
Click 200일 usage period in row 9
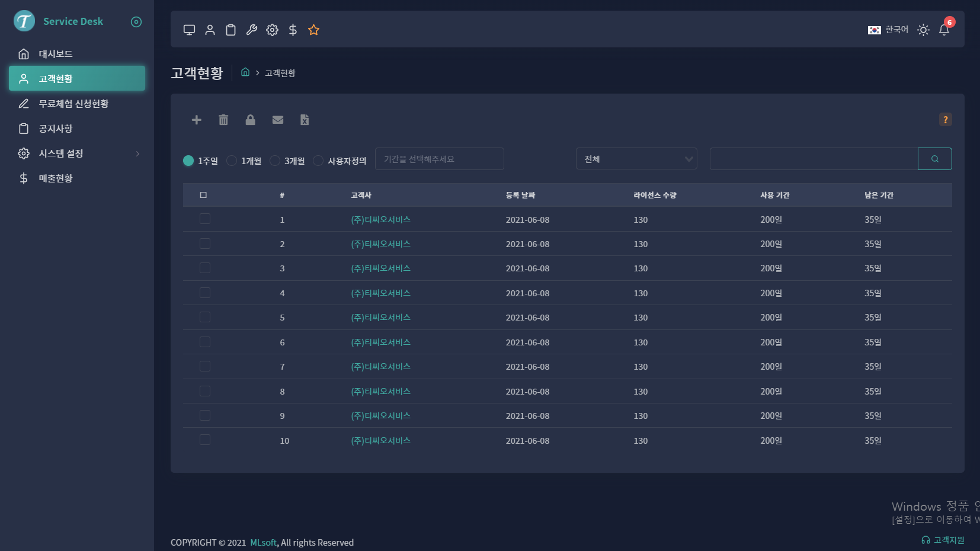[x=771, y=416]
